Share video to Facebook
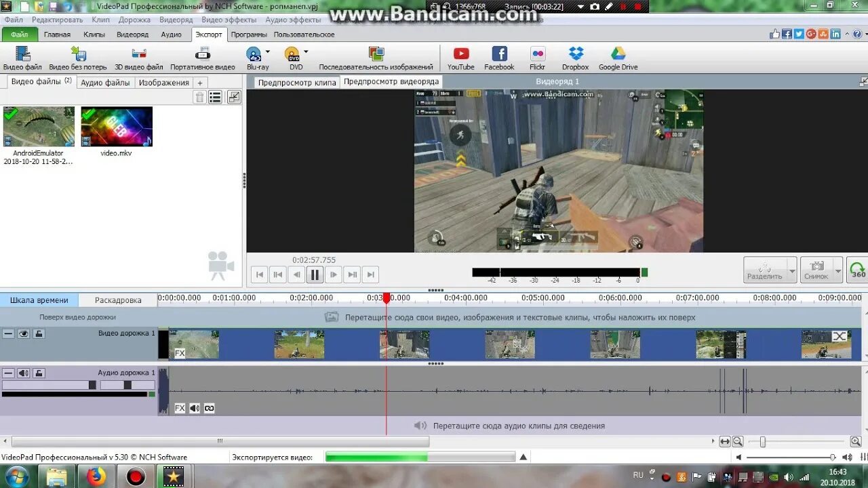Screen dimensions: 868x488 (499, 59)
